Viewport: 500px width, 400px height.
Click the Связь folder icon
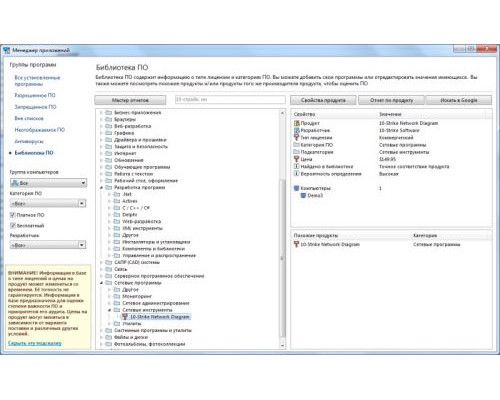(109, 269)
